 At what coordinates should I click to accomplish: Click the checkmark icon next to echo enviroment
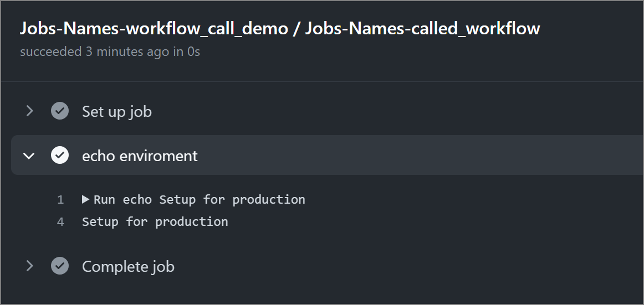pos(60,156)
